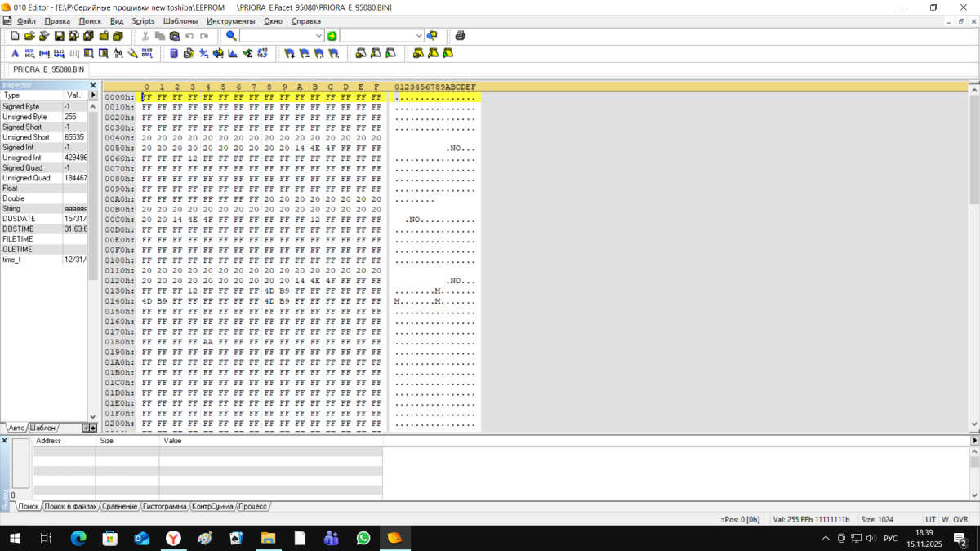Open the Поиск menu
The width and height of the screenshot is (980, 551).
[90, 21]
